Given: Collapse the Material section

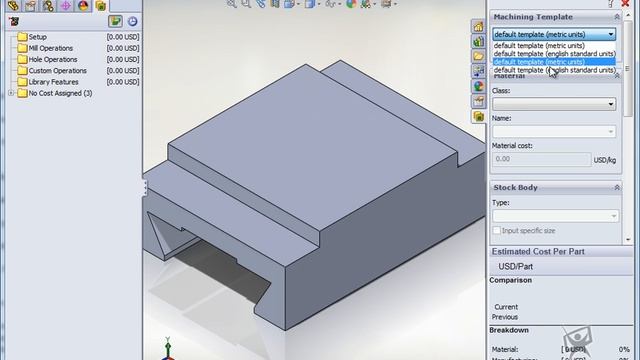Looking at the screenshot, I should (617, 76).
